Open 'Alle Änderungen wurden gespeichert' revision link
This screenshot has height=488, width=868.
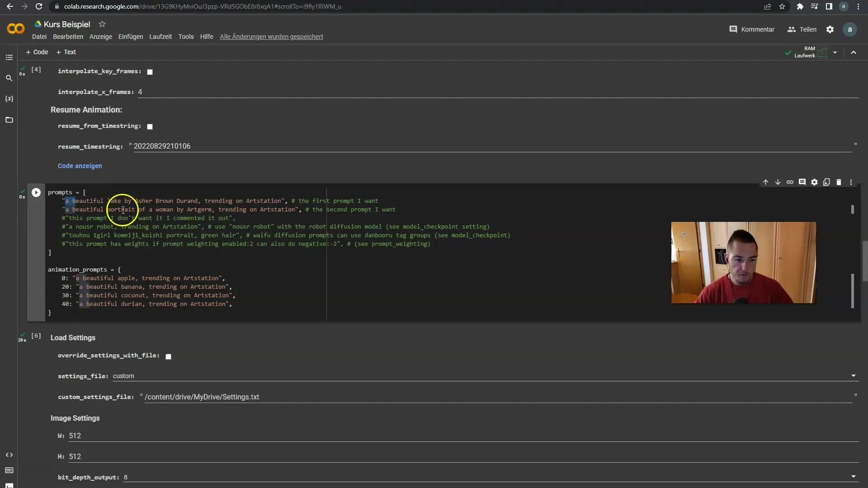[271, 37]
